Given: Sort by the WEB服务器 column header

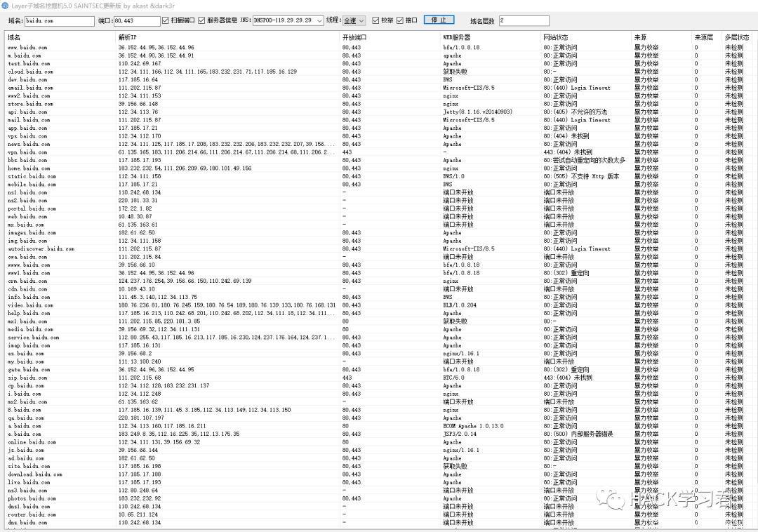Looking at the screenshot, I should 491,37.
